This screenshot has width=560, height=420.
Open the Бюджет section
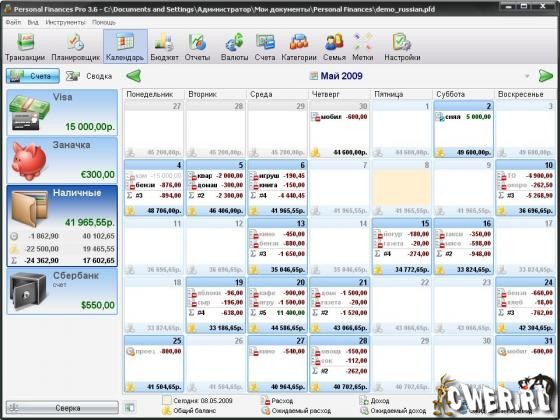(164, 47)
